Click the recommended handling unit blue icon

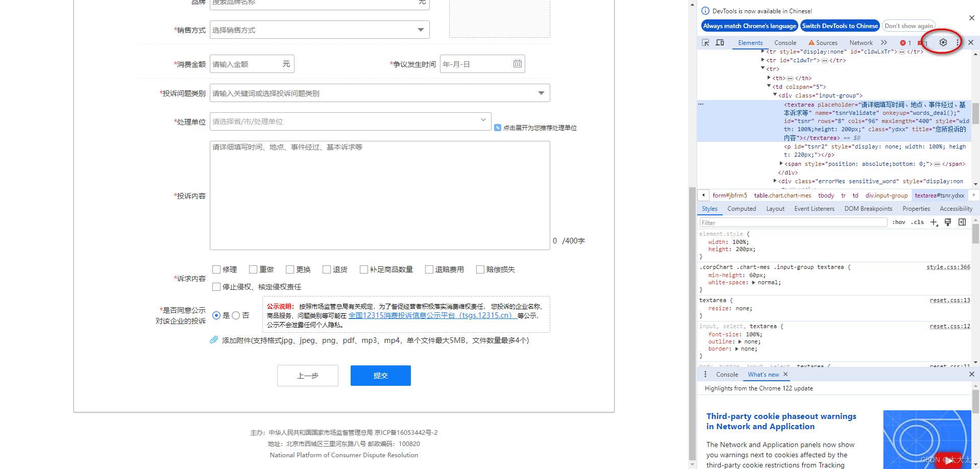tap(498, 128)
